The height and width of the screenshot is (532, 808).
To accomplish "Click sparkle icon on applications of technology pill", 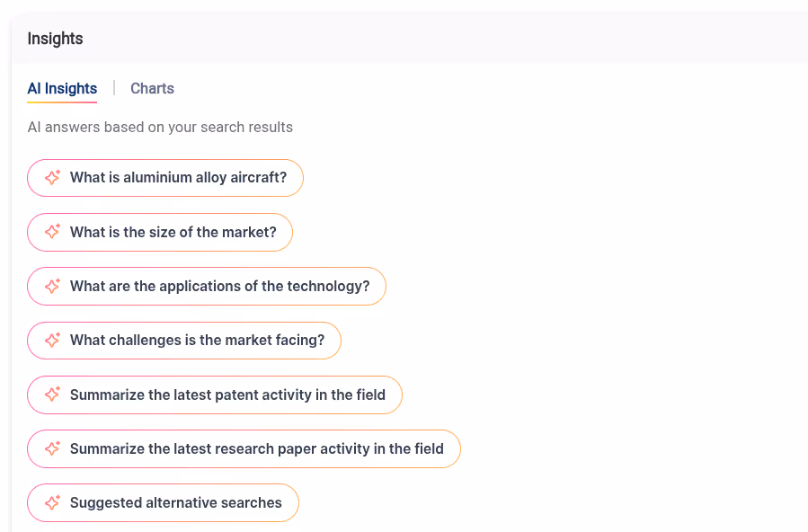I will [52, 286].
